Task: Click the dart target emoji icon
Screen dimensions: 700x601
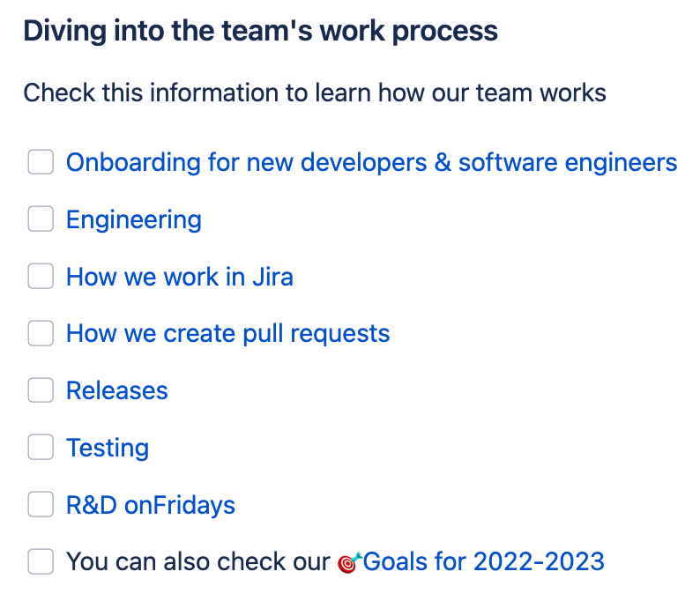Action: coord(349,562)
